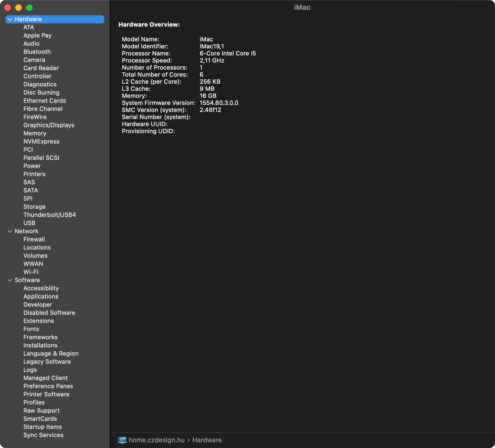
Task: Open Fibre Channel in the sidebar
Action: (43, 109)
